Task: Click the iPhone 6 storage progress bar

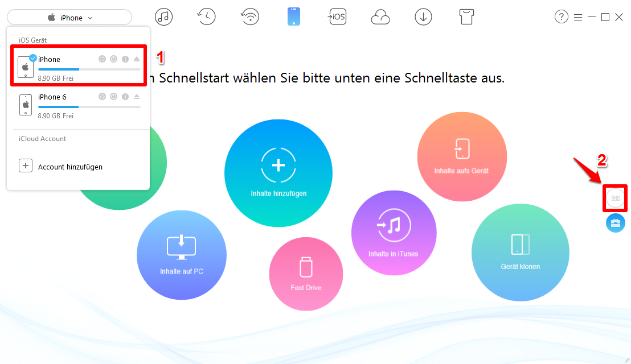Action: 89,107
